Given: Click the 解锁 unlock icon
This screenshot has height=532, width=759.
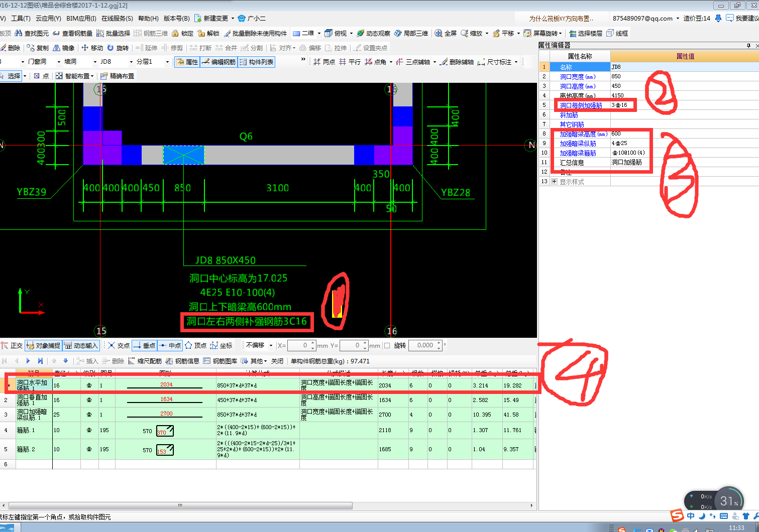Looking at the screenshot, I should 208,33.
